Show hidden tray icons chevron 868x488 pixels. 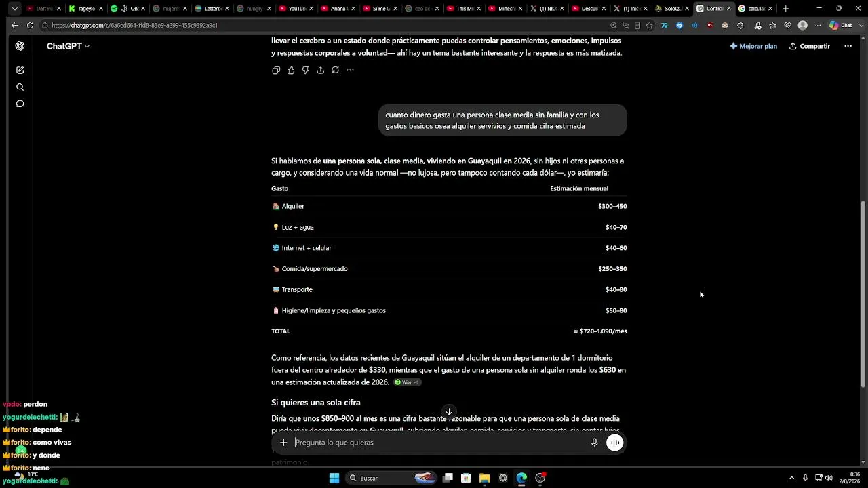pos(791,478)
